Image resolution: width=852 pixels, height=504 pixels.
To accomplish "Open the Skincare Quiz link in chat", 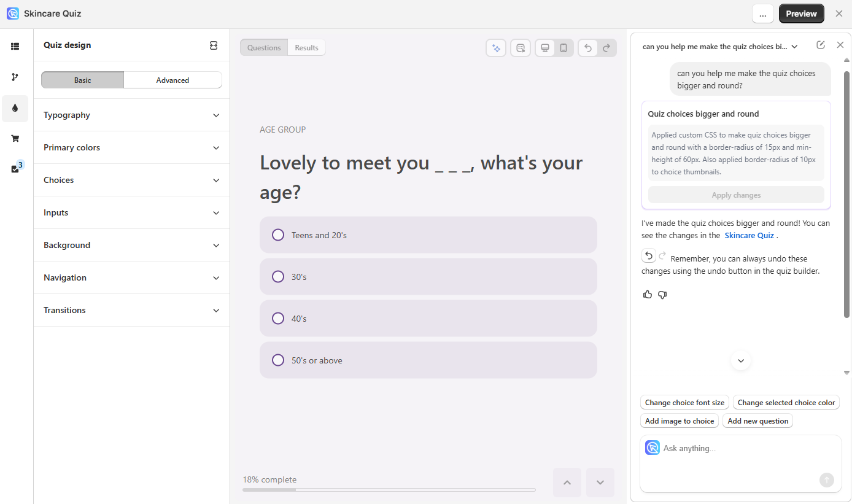I will 749,235.
